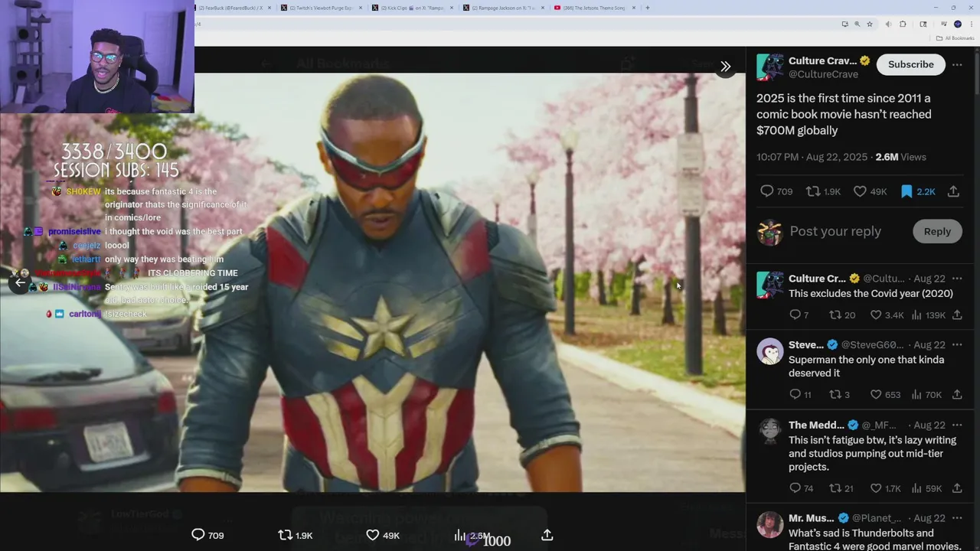This screenshot has height=551, width=980.
Task: Share Steve's Superman tweet
Action: pos(957,395)
